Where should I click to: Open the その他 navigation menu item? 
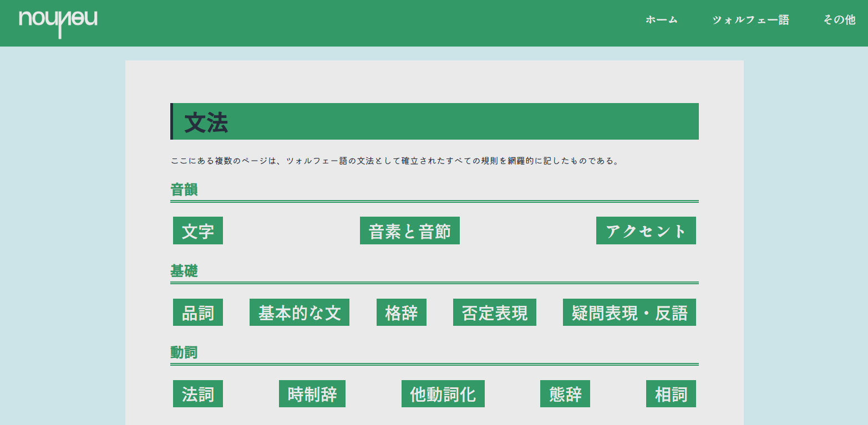(839, 20)
